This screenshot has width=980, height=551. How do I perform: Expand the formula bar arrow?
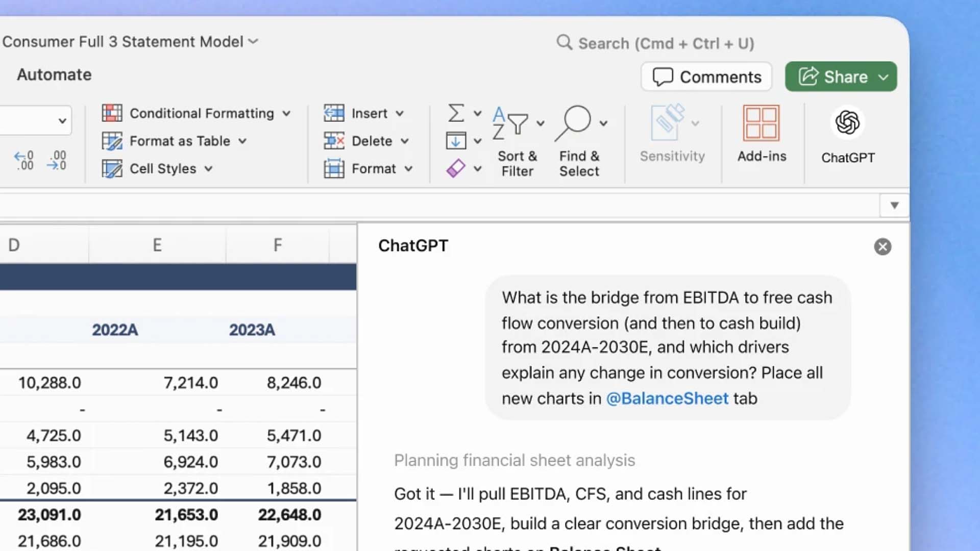point(894,205)
